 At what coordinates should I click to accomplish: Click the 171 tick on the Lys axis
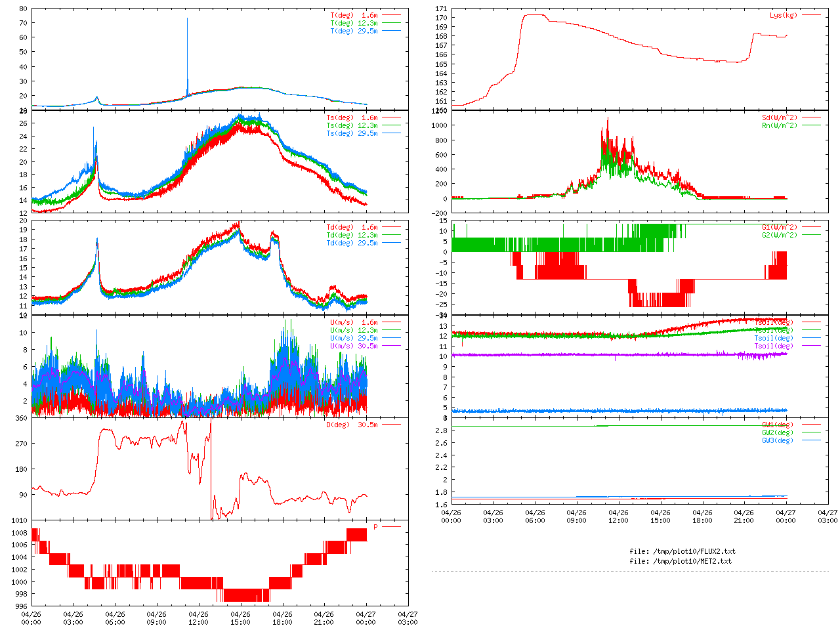tap(441, 9)
